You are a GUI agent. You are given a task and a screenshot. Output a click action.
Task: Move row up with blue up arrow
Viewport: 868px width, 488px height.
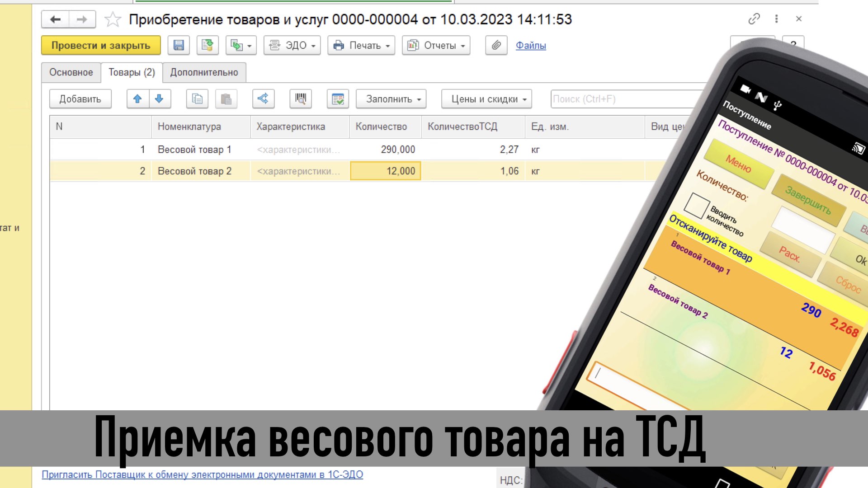(138, 99)
